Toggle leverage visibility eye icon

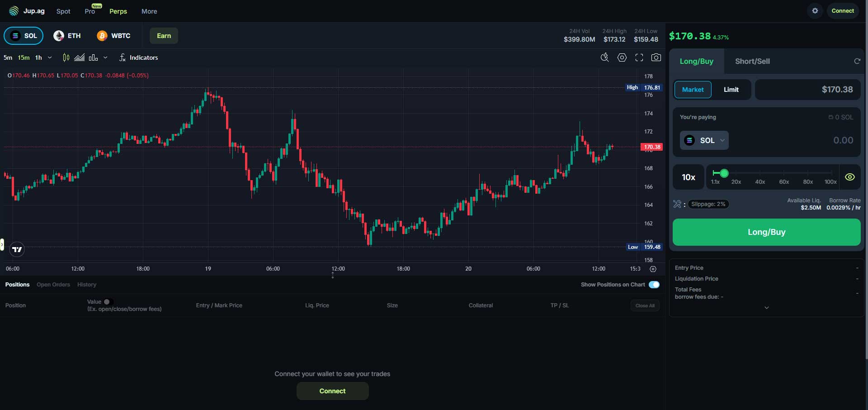(850, 177)
